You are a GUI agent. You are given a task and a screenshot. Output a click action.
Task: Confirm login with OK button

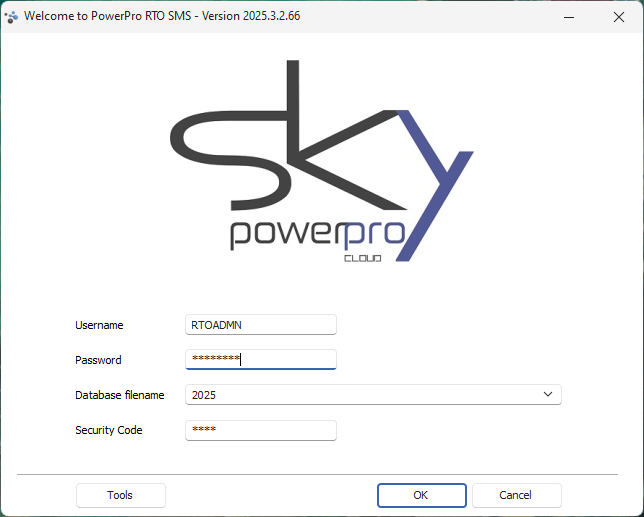[x=422, y=495]
